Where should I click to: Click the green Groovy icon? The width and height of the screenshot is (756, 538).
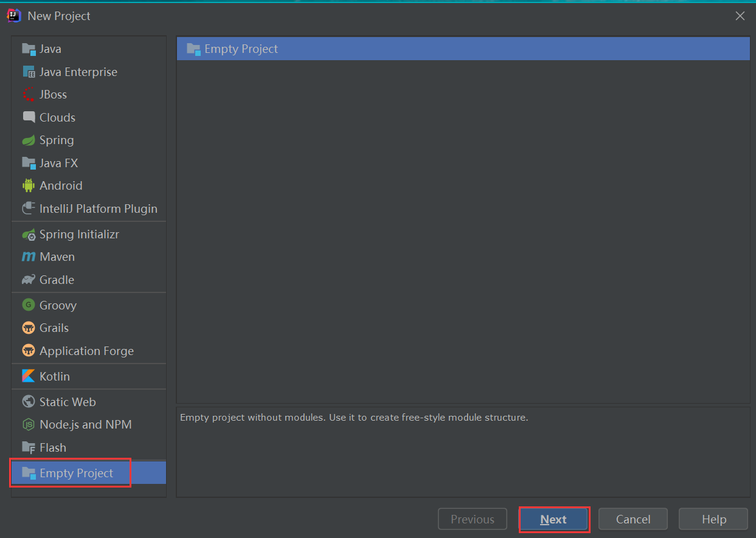[29, 305]
